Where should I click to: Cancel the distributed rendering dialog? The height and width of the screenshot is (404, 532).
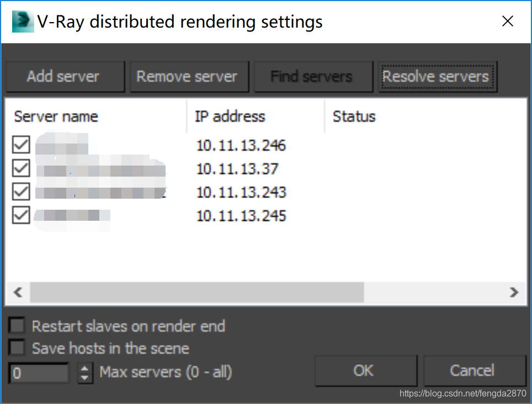pos(475,370)
